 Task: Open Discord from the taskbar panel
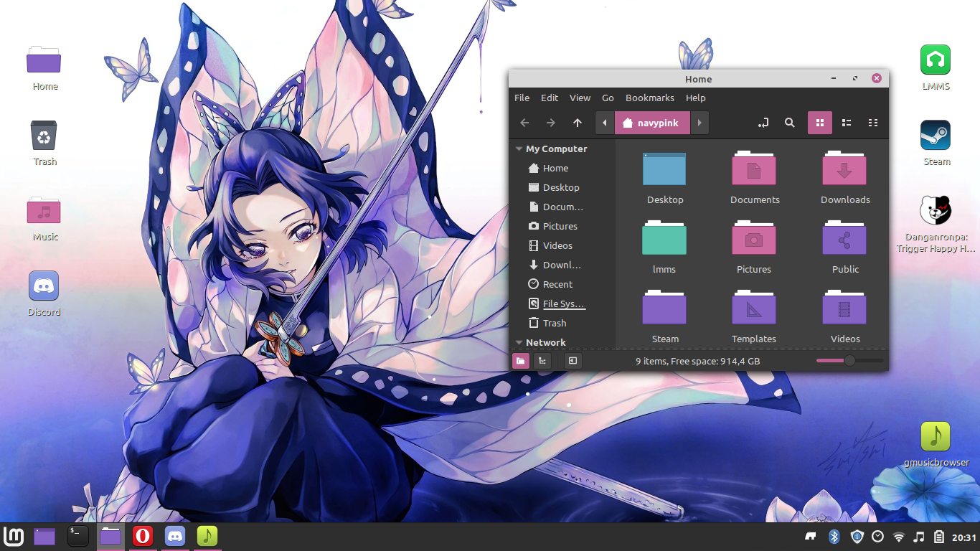point(175,536)
